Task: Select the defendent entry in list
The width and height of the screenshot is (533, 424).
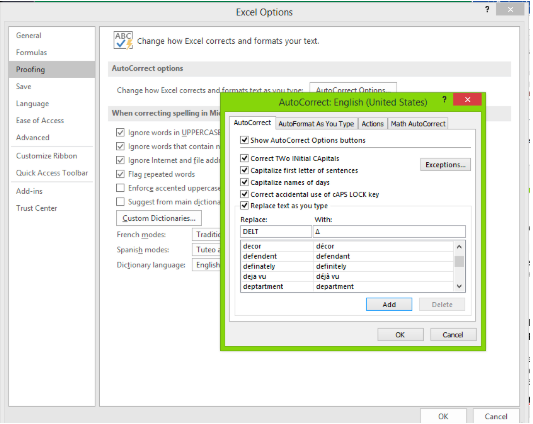Action: click(x=347, y=256)
